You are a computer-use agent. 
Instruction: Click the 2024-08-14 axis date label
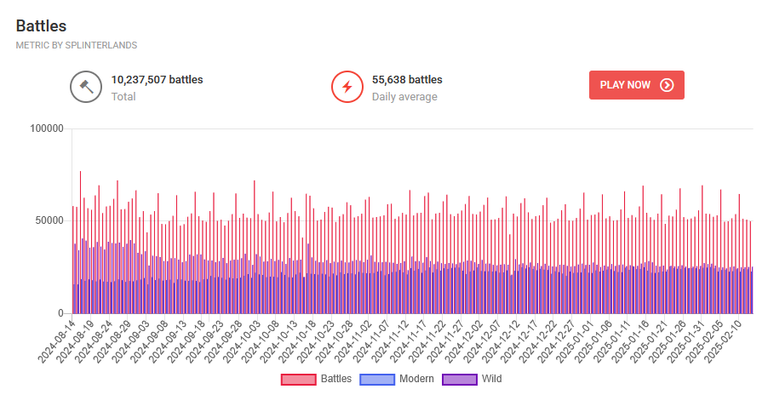click(x=56, y=342)
